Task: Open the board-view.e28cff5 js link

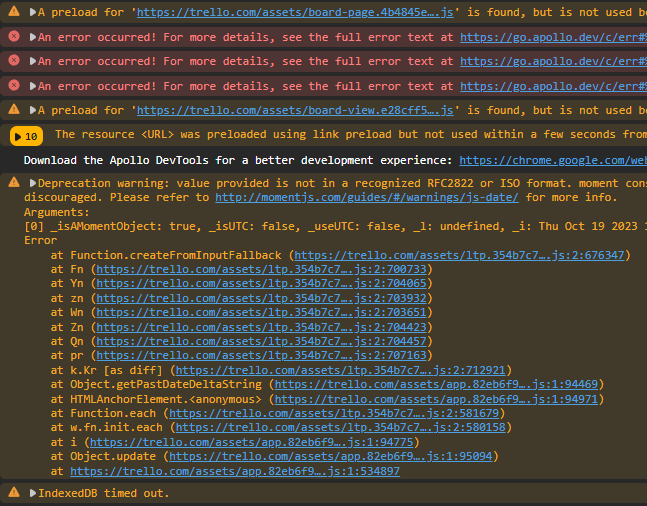Action: click(295, 110)
